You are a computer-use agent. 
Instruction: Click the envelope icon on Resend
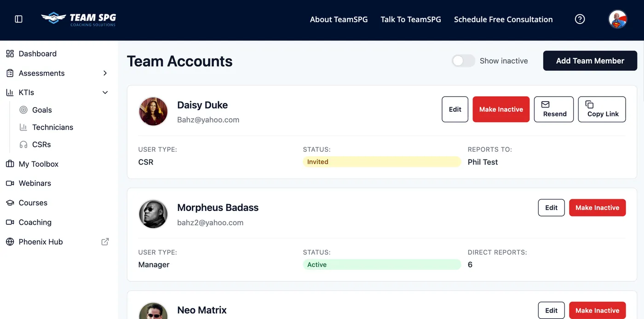click(546, 104)
